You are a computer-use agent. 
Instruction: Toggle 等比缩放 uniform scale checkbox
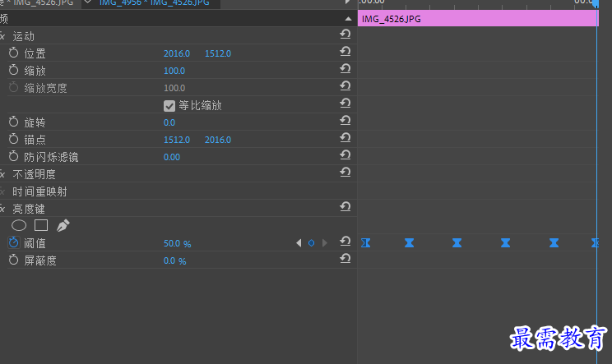[169, 106]
